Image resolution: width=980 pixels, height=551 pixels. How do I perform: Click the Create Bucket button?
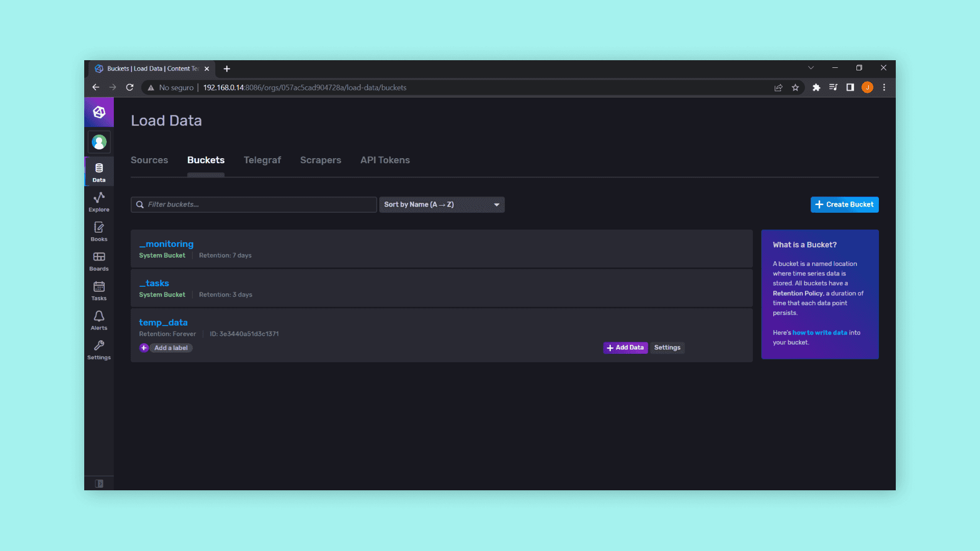pos(844,205)
